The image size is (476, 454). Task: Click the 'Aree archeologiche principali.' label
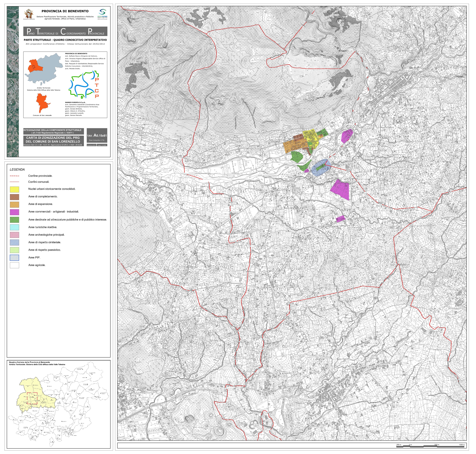pos(46,235)
